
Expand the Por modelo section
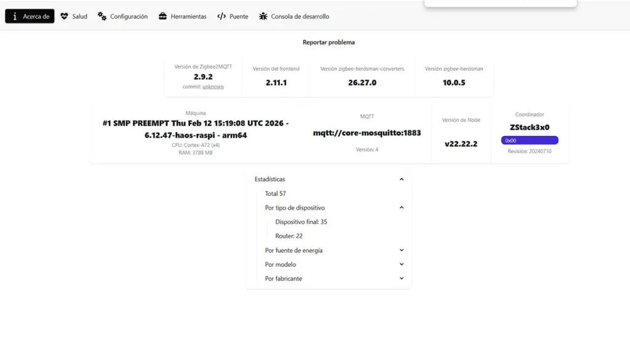[x=402, y=264]
